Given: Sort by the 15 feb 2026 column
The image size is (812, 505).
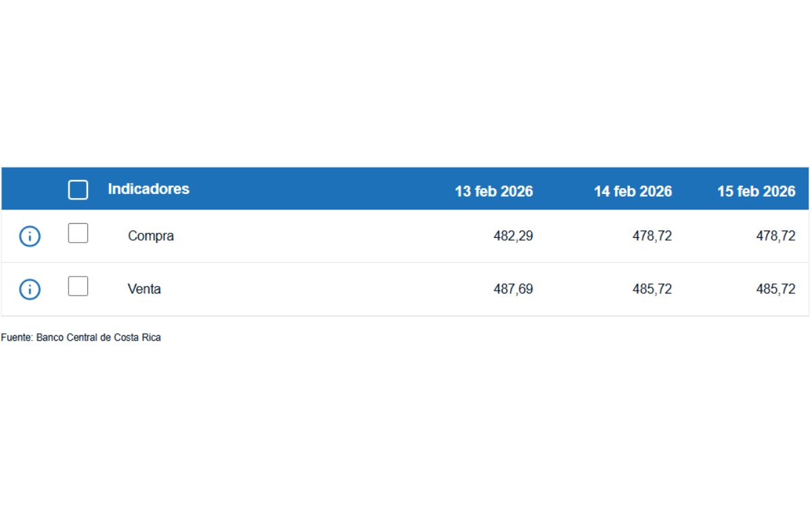Looking at the screenshot, I should click(757, 191).
